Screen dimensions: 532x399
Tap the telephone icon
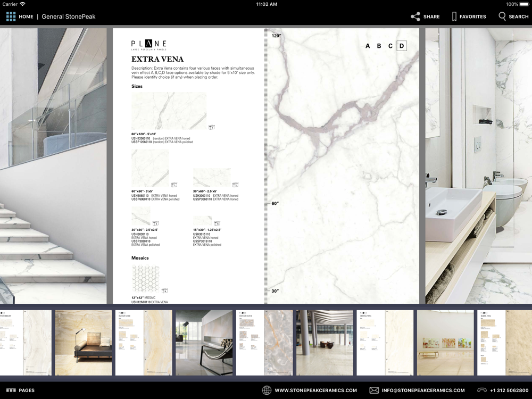[x=482, y=390]
